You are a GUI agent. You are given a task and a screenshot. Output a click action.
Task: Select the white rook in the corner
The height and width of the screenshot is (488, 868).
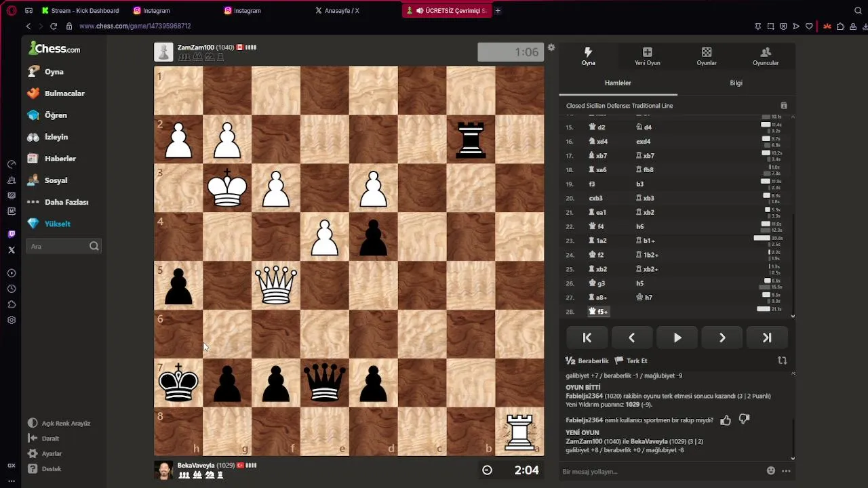(519, 432)
